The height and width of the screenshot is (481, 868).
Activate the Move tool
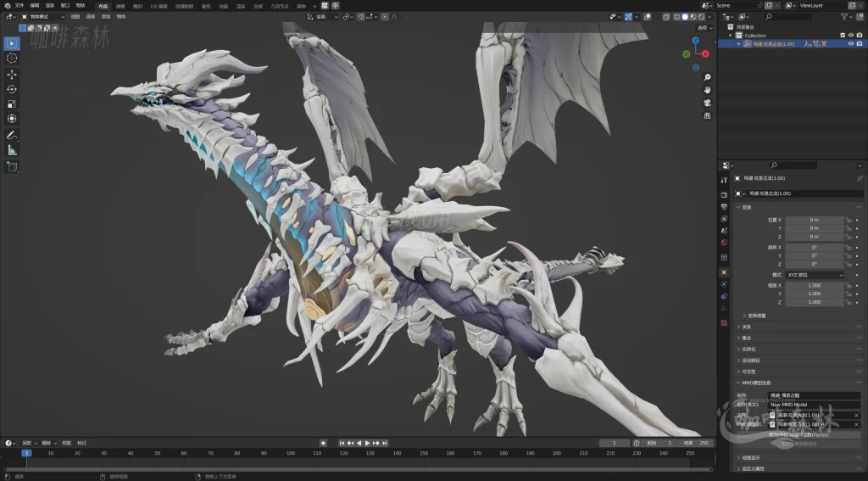pos(12,74)
